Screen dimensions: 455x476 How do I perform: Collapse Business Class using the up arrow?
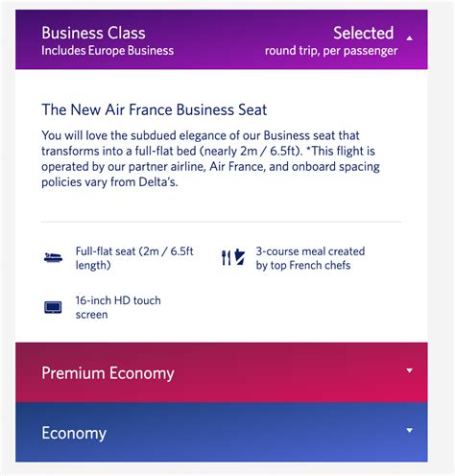[x=409, y=38]
